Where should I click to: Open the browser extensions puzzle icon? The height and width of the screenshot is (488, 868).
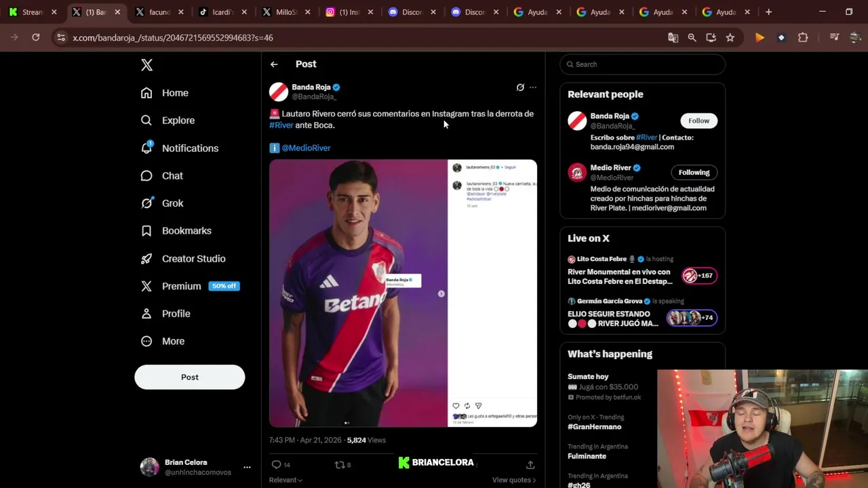coord(803,38)
